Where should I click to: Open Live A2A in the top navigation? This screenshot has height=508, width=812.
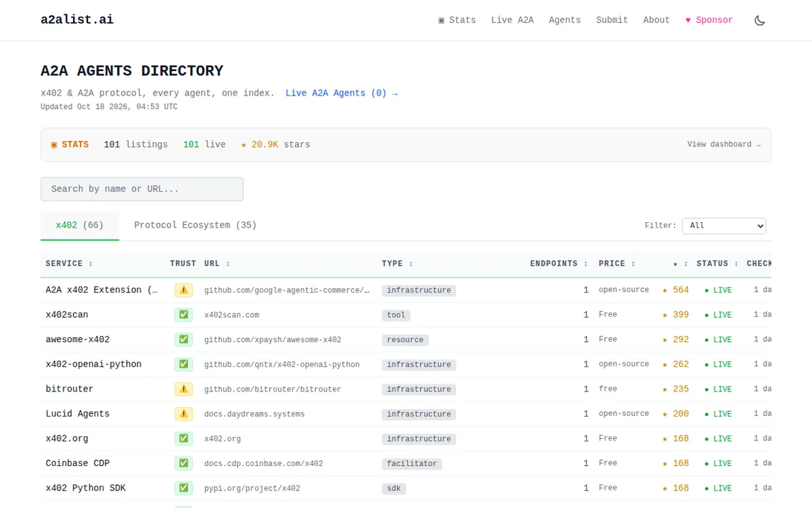pos(512,20)
